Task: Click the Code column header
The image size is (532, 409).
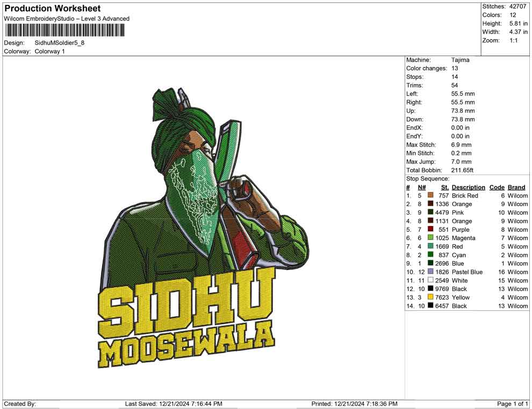Action: coord(497,187)
